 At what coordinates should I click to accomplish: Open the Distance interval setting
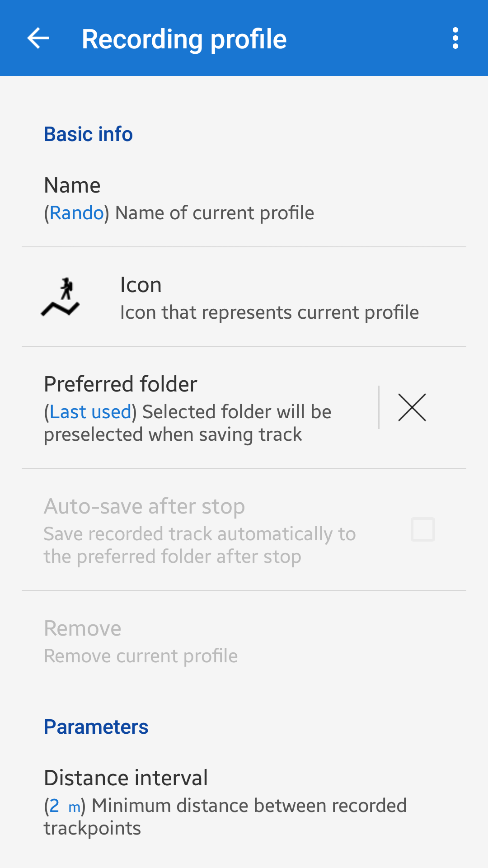pyautogui.click(x=126, y=778)
